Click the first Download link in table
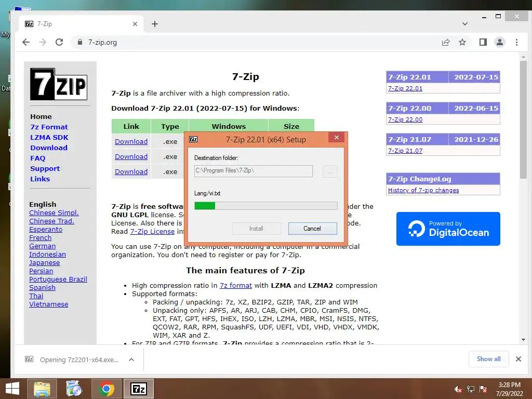This screenshot has height=399, width=532. tap(131, 141)
